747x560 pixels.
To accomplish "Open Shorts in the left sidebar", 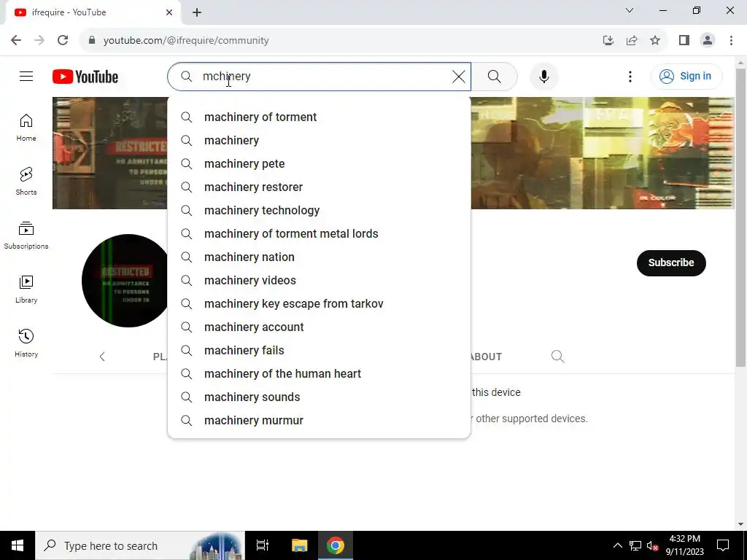I will click(x=26, y=182).
